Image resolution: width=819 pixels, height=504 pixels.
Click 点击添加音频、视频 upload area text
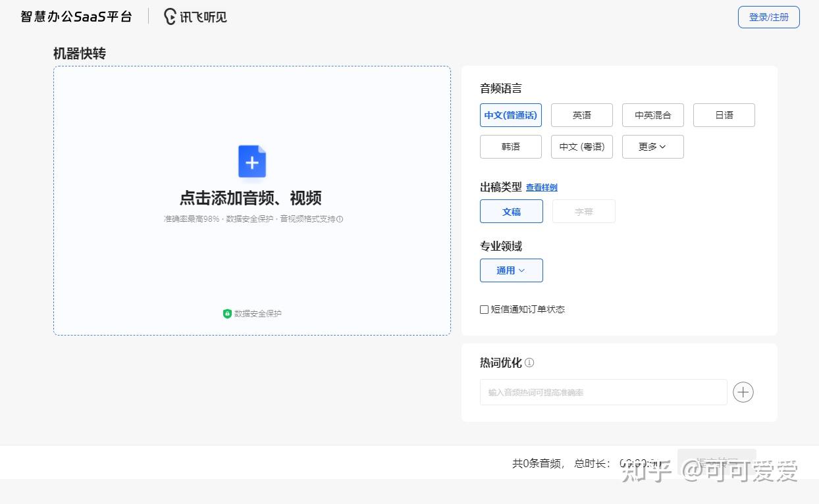pos(251,198)
